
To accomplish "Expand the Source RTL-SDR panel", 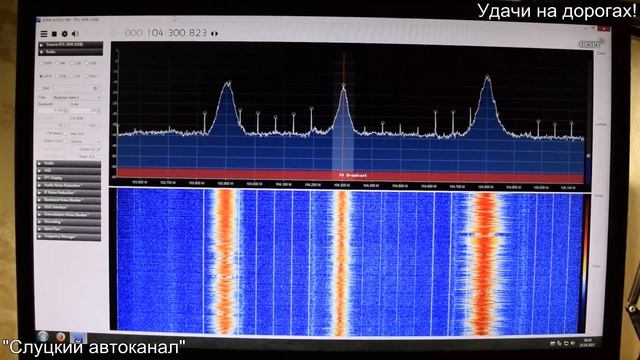I will 70,44.
